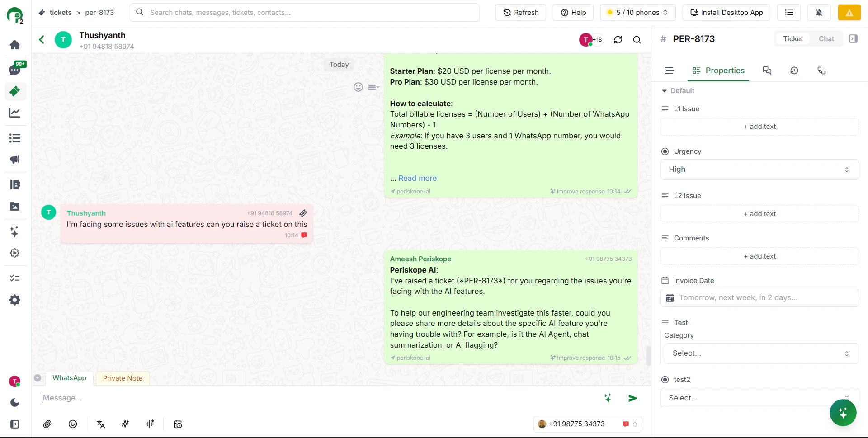Open the emoji picker in the composer toolbar
The height and width of the screenshot is (438, 868).
tap(73, 424)
